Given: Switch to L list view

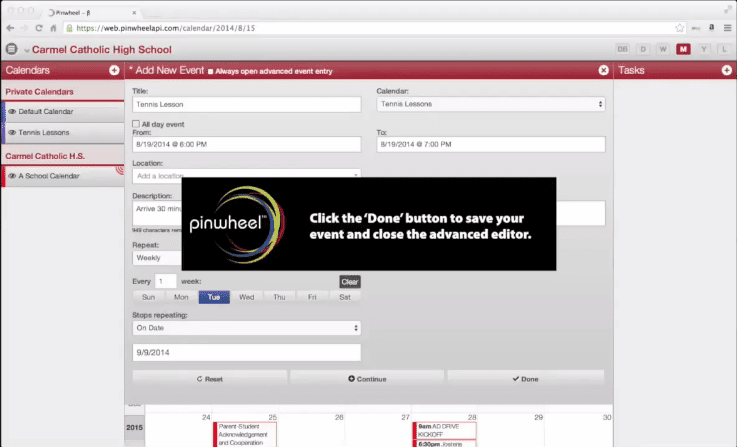Looking at the screenshot, I should point(724,49).
